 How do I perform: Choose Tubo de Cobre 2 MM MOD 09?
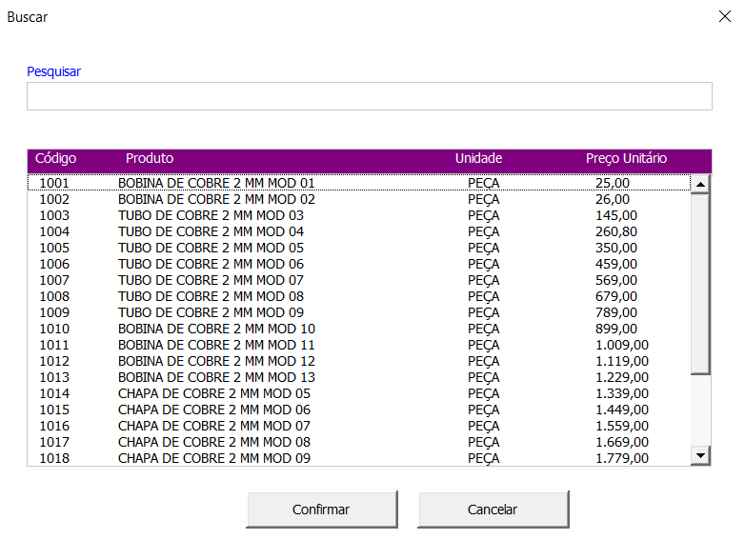[211, 312]
